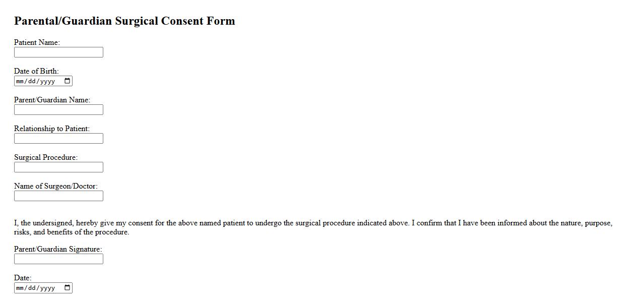Click the Parental/Guardian Surgical Consent Form heading
The image size is (644, 303).
(x=124, y=21)
